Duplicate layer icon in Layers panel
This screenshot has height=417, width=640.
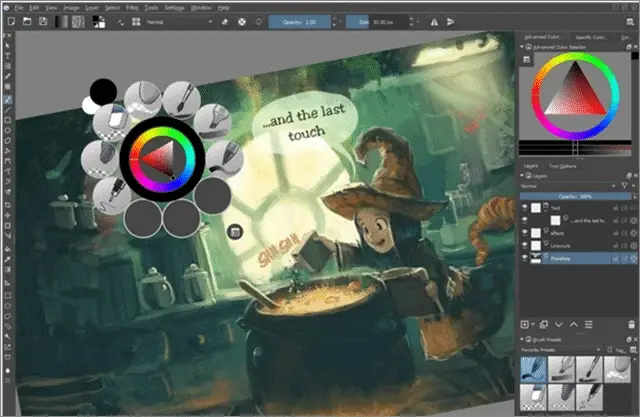[x=543, y=324]
